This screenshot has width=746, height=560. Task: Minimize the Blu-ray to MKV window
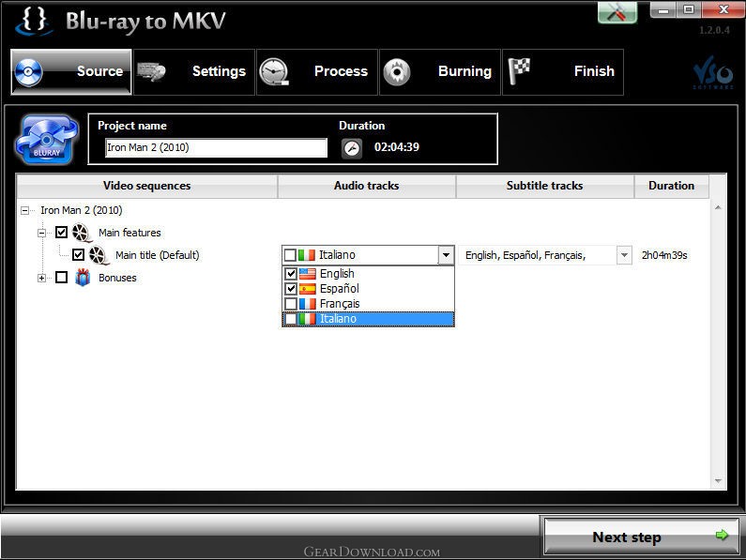(663, 9)
